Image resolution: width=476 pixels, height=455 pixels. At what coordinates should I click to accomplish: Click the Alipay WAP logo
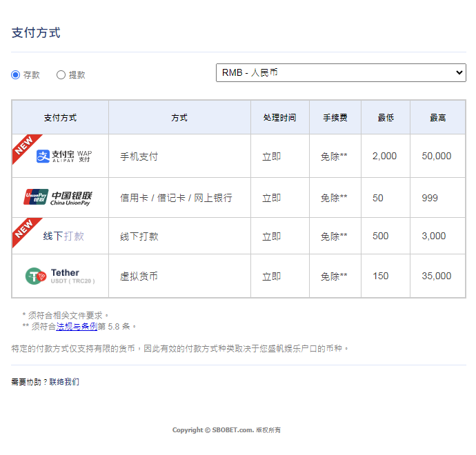(x=64, y=156)
